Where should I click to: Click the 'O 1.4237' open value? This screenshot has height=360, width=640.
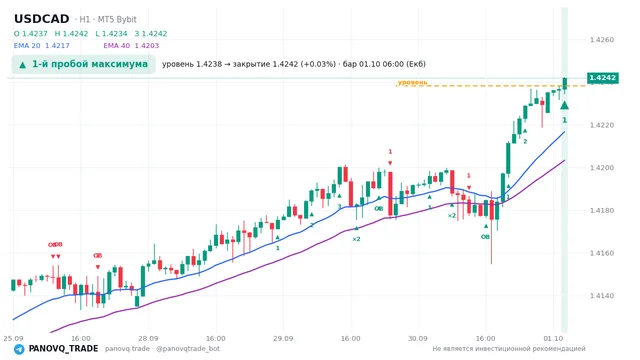click(x=31, y=34)
